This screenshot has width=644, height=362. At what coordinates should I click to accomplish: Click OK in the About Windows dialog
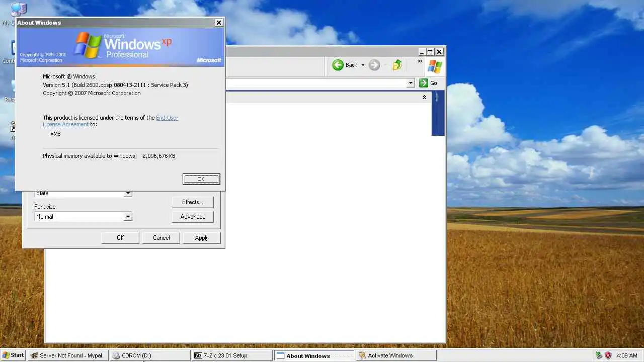pyautogui.click(x=201, y=179)
